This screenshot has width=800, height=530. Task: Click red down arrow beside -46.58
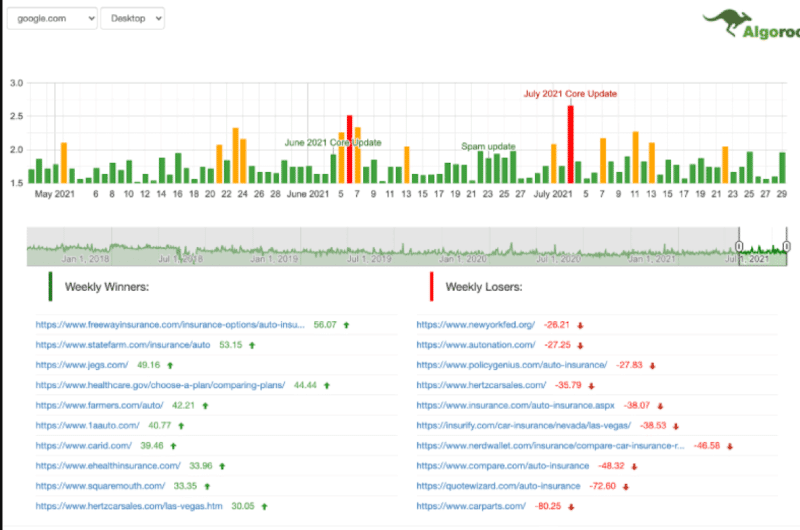(x=730, y=446)
